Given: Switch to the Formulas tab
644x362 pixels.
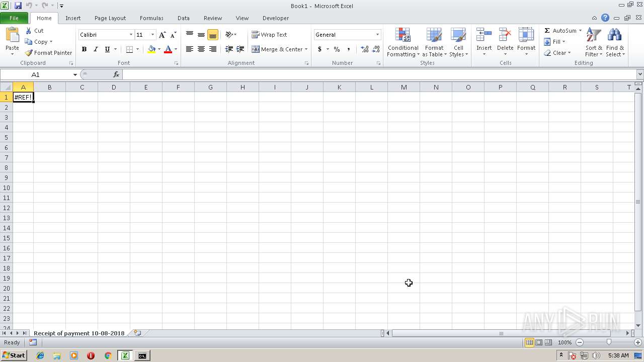Looking at the screenshot, I should (x=151, y=18).
